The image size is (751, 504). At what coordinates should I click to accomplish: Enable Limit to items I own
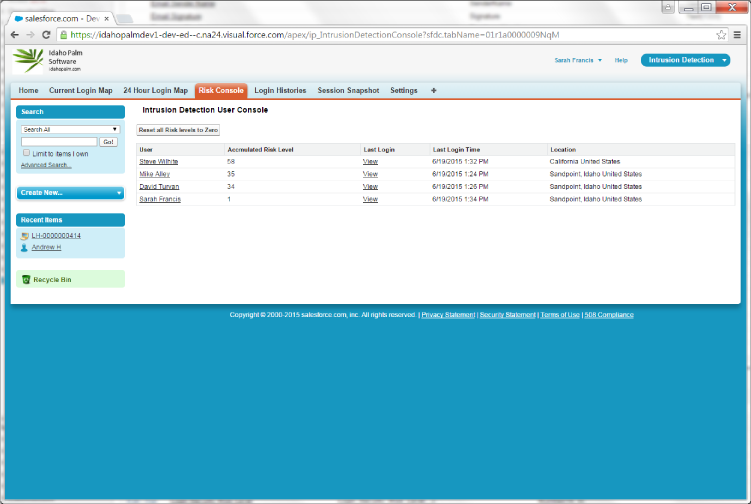coord(26,153)
